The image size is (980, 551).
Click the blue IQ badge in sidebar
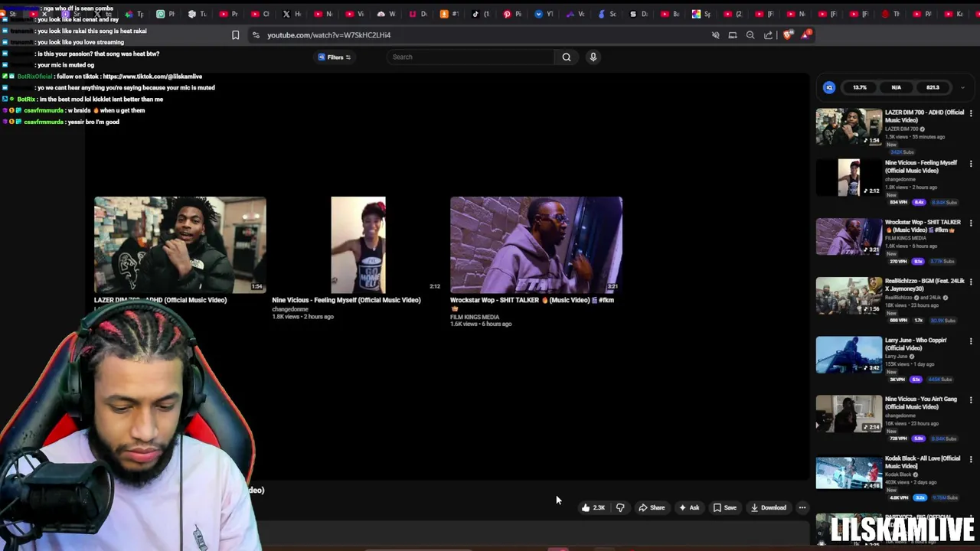pos(829,87)
